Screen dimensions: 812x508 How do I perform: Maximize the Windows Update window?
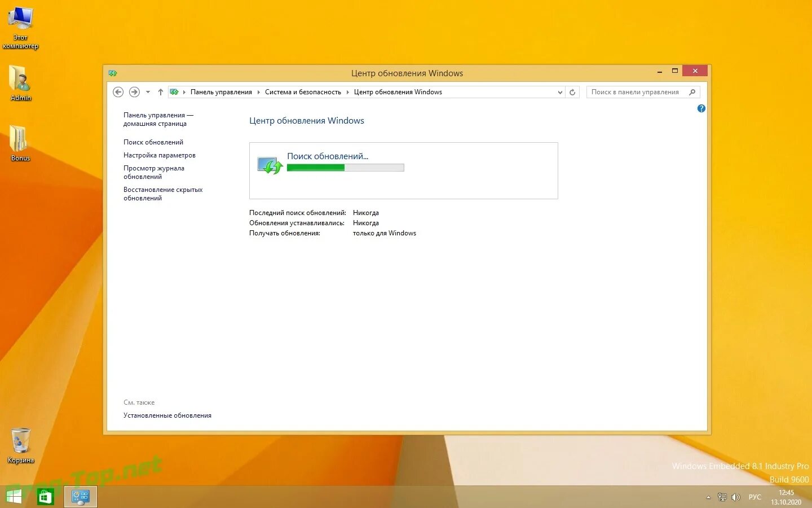tap(674, 71)
